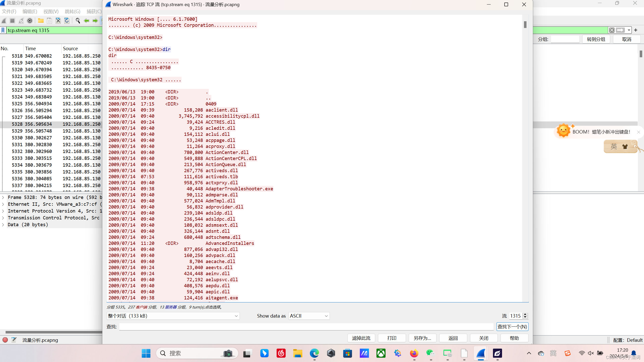Click into the 查找 search input field
The image size is (644, 362).
[306, 327]
